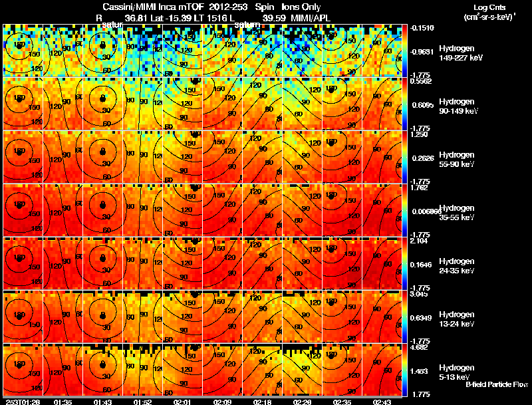
Task: Click the color bar beside Hydrogen 55-90 keV
Action: (x=405, y=157)
